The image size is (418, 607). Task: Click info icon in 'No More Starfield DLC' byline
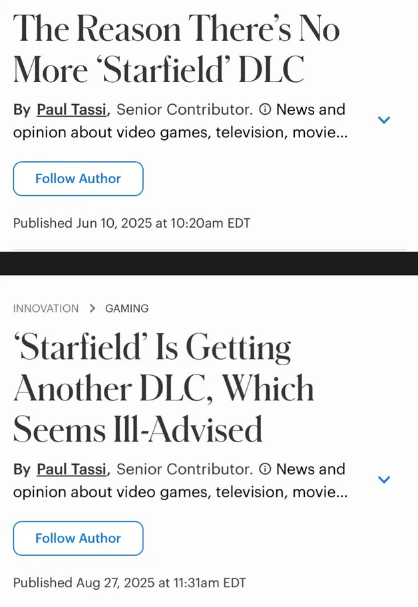(265, 110)
